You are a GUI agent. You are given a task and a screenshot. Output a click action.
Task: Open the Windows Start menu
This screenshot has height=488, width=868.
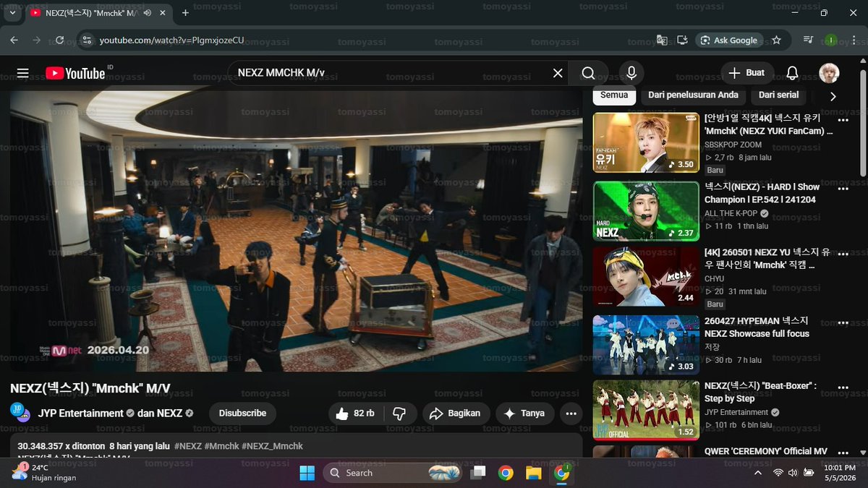pyautogui.click(x=307, y=473)
